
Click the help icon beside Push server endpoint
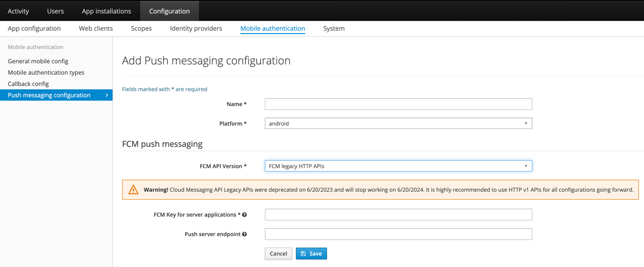coord(244,234)
